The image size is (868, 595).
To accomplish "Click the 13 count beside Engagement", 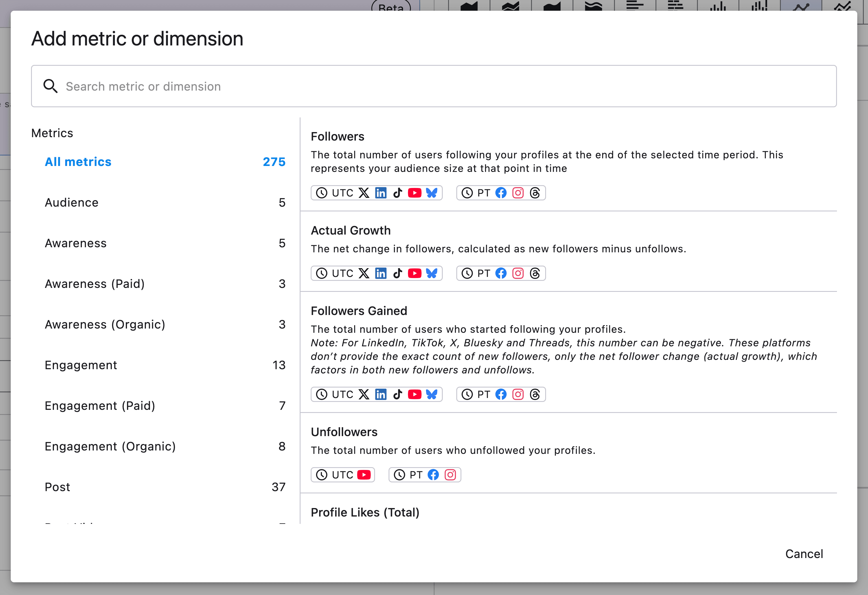I will 279,365.
